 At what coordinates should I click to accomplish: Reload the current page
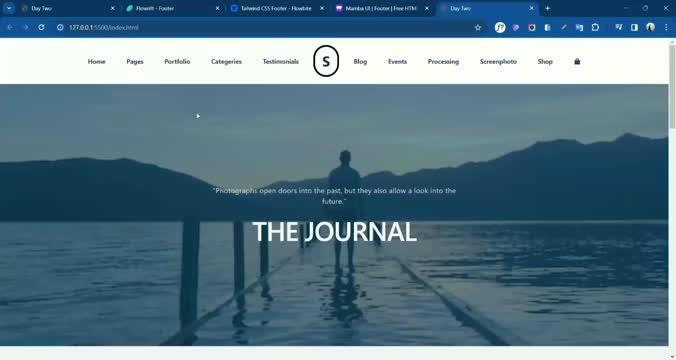pyautogui.click(x=41, y=28)
